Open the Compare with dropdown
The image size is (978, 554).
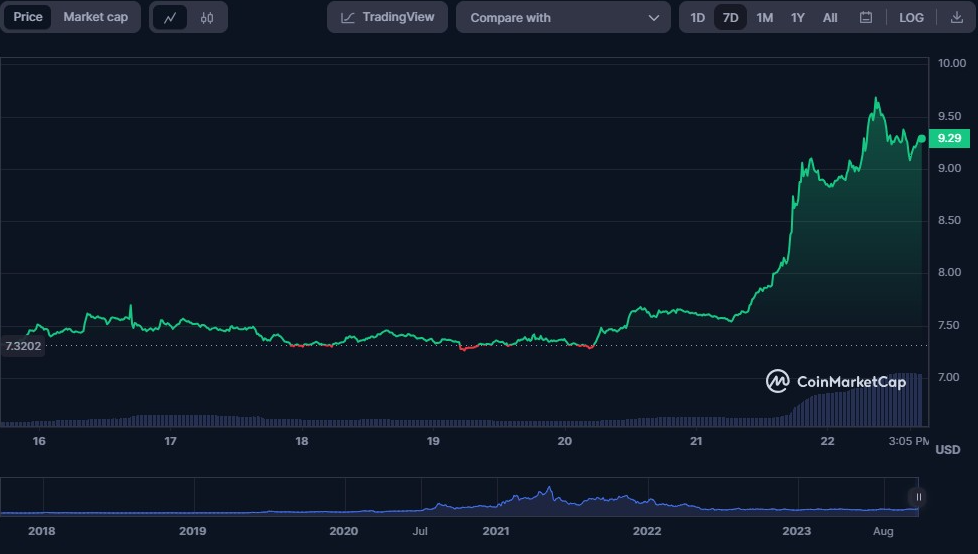point(563,18)
